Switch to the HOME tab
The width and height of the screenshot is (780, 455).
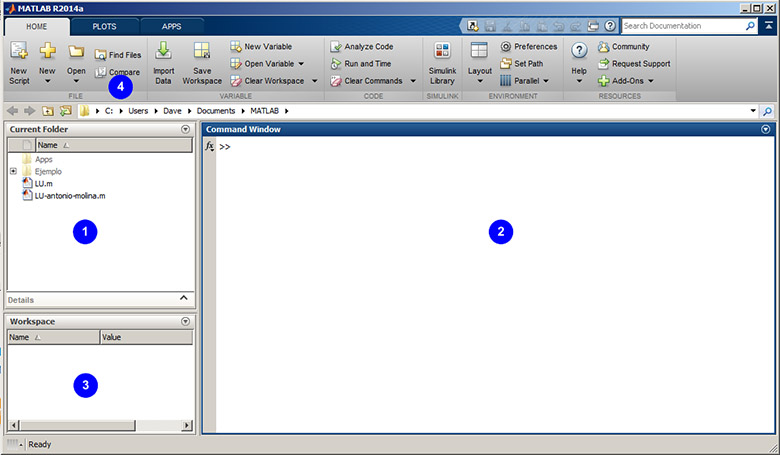(x=37, y=27)
